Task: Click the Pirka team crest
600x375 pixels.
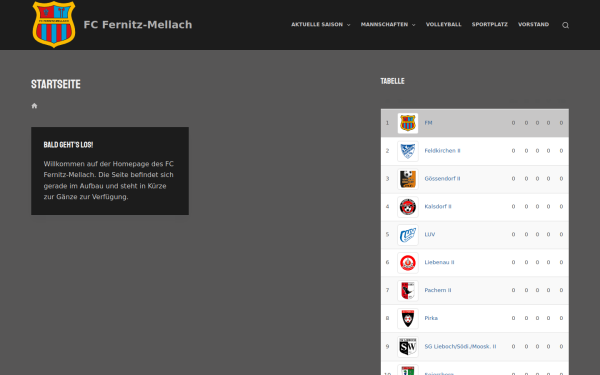Action: click(408, 319)
